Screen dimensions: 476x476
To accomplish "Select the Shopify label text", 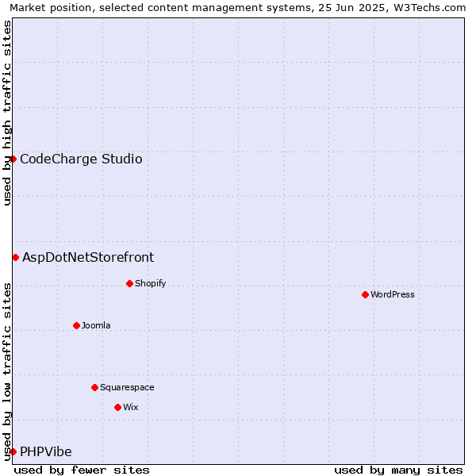I will [150, 283].
